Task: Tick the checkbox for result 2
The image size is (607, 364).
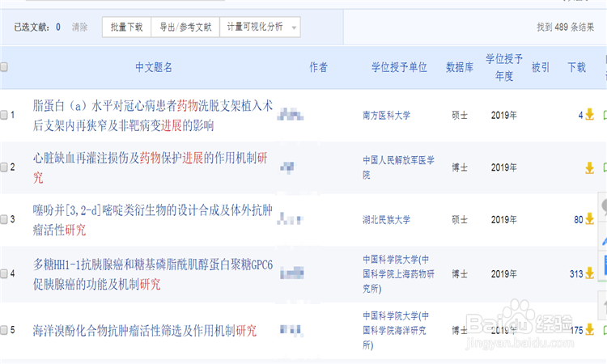Action: coord(4,167)
